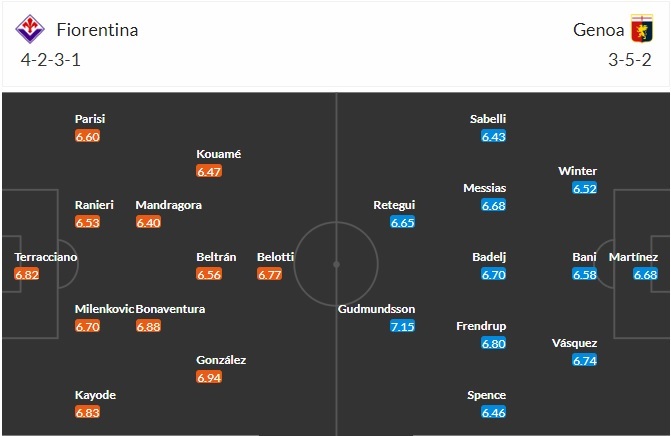Click the Fiorentina club crest icon
The height and width of the screenshot is (436, 671).
coord(31,30)
